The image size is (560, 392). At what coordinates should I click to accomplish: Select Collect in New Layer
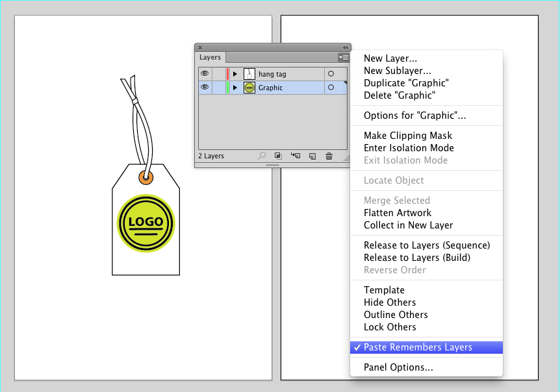[408, 225]
